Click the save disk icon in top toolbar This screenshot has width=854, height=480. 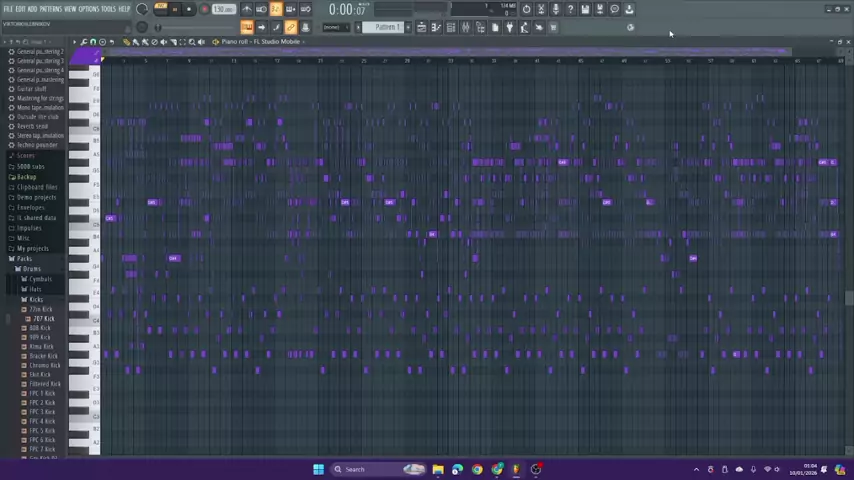(585, 10)
